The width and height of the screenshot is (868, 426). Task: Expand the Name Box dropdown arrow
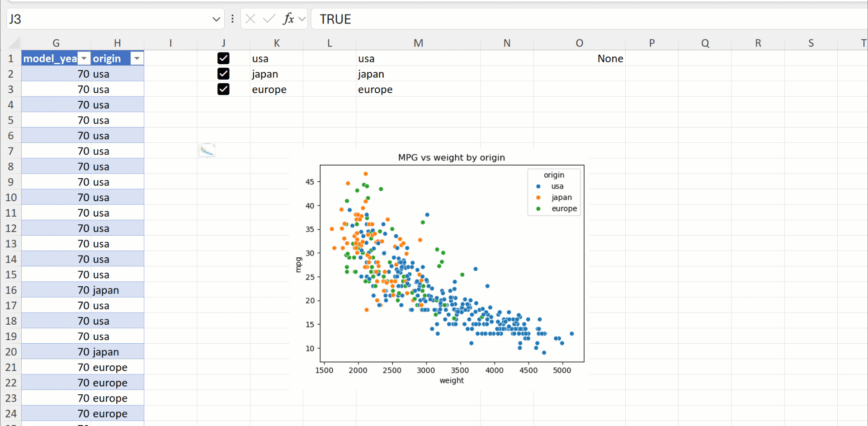[x=216, y=19]
